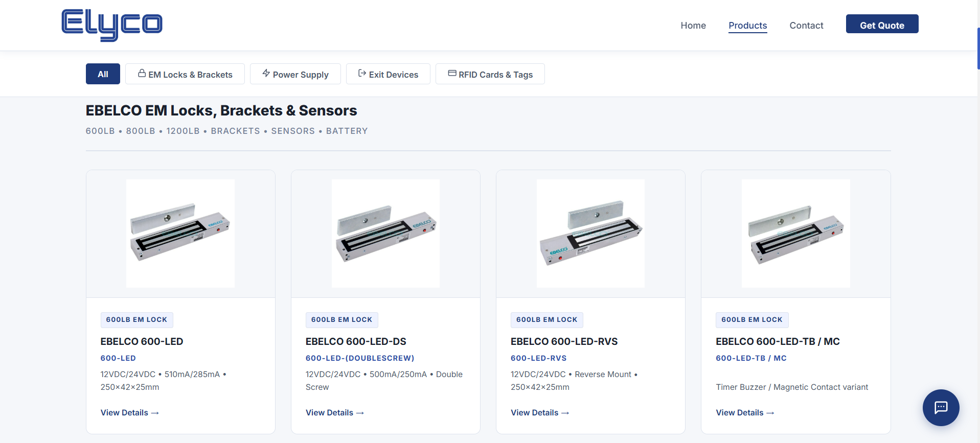This screenshot has height=443, width=980.
Task: Click the 510mA/285mA specification text
Action: coord(192,375)
